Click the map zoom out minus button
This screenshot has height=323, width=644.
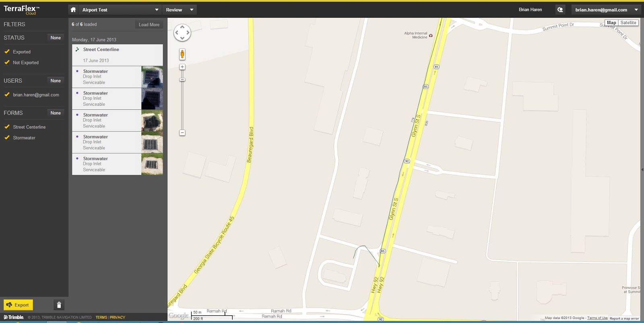(x=182, y=133)
